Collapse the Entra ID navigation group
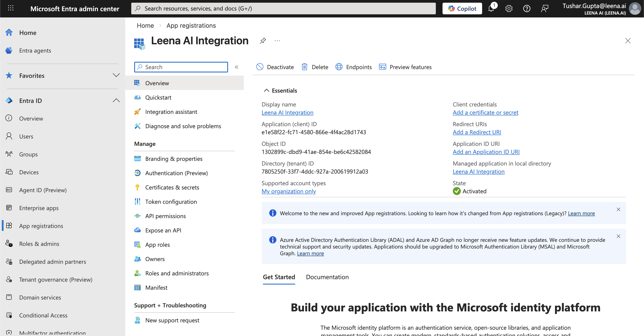This screenshot has height=336, width=644. 116,101
